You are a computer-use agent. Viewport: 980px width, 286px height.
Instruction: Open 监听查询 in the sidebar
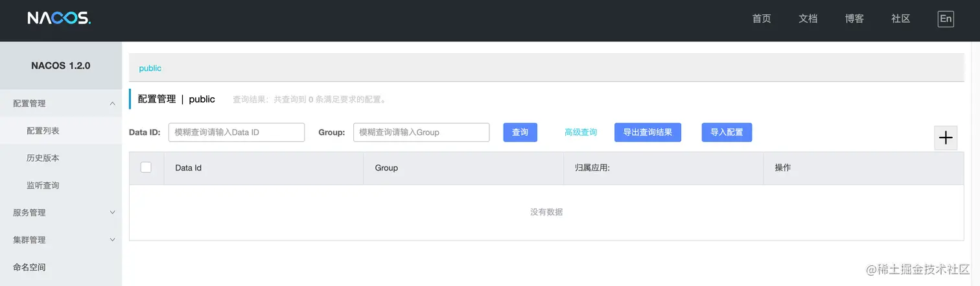click(43, 185)
